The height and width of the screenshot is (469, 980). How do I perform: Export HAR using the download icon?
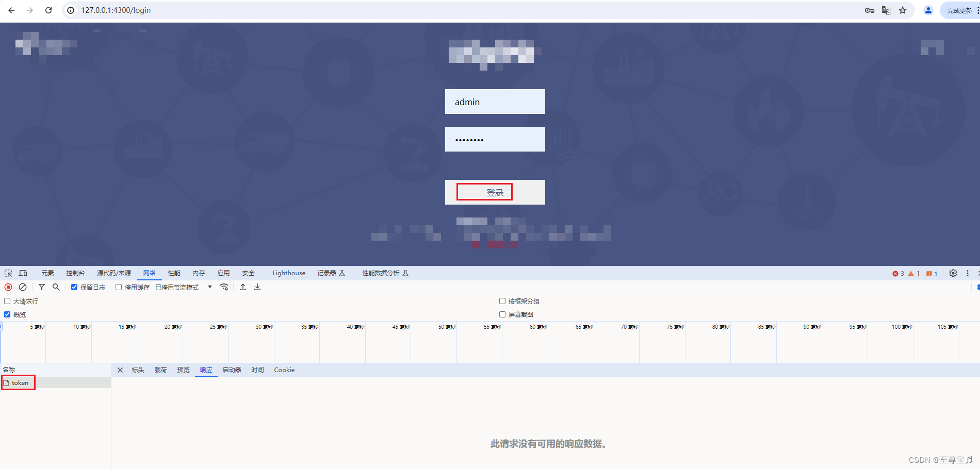pos(257,287)
